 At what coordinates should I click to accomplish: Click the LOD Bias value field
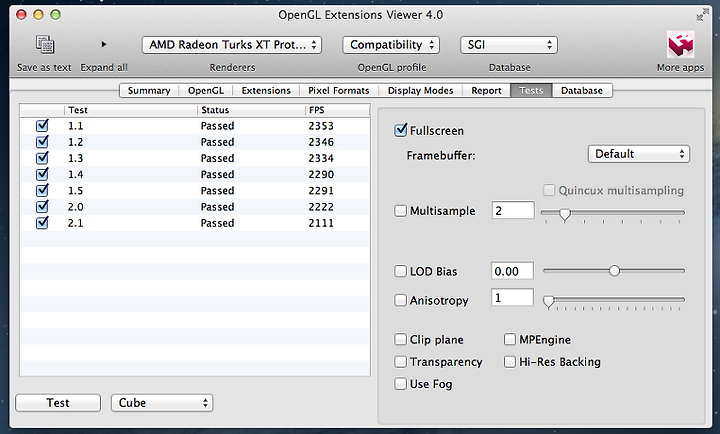[x=512, y=271]
